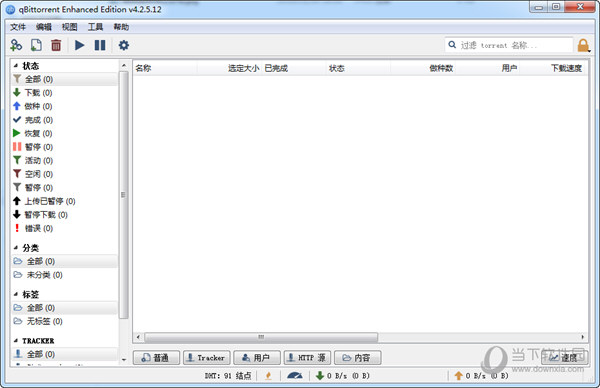Select the 无标签 (0) tag filter
The height and width of the screenshot is (388, 600).
click(64, 321)
